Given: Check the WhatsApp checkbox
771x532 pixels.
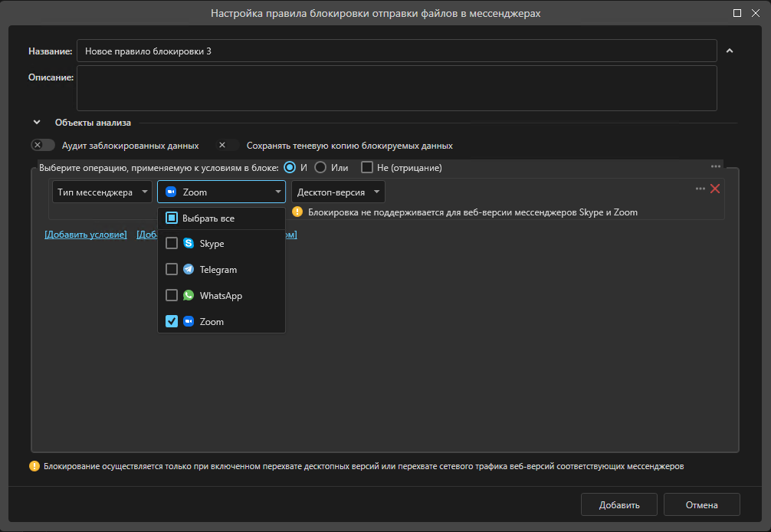Looking at the screenshot, I should 171,295.
